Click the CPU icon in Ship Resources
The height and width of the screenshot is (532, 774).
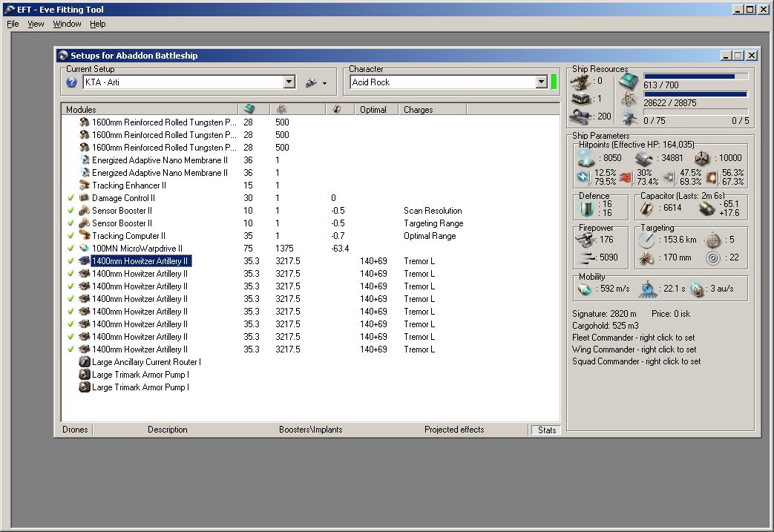point(628,80)
